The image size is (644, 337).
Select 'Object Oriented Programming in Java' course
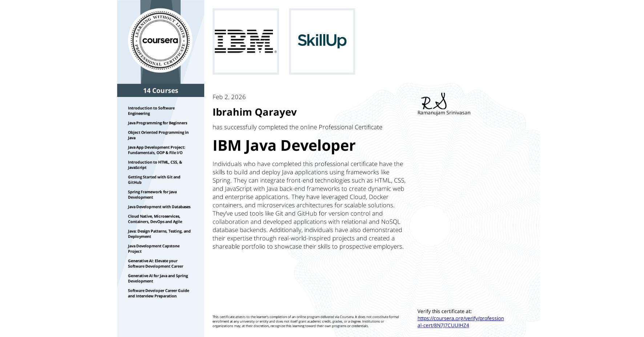coord(158,135)
